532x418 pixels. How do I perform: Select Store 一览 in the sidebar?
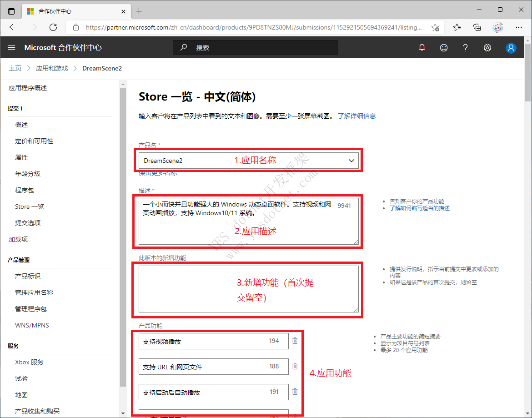click(x=30, y=206)
